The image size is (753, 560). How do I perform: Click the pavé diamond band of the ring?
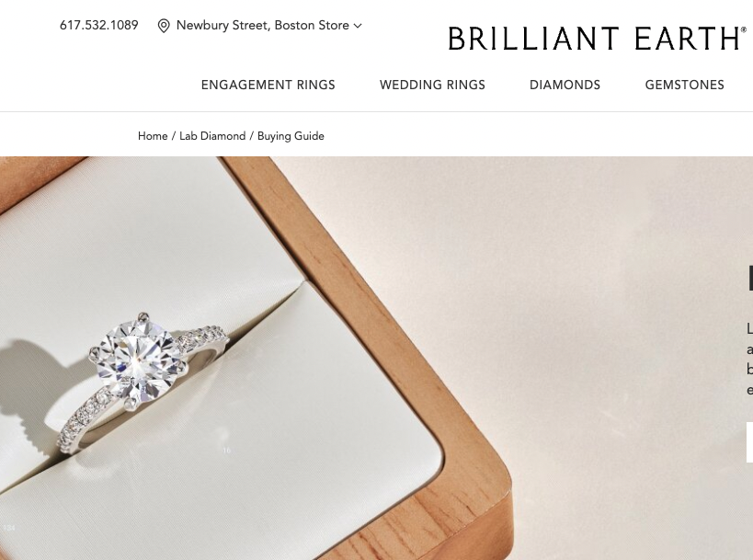click(x=84, y=419)
